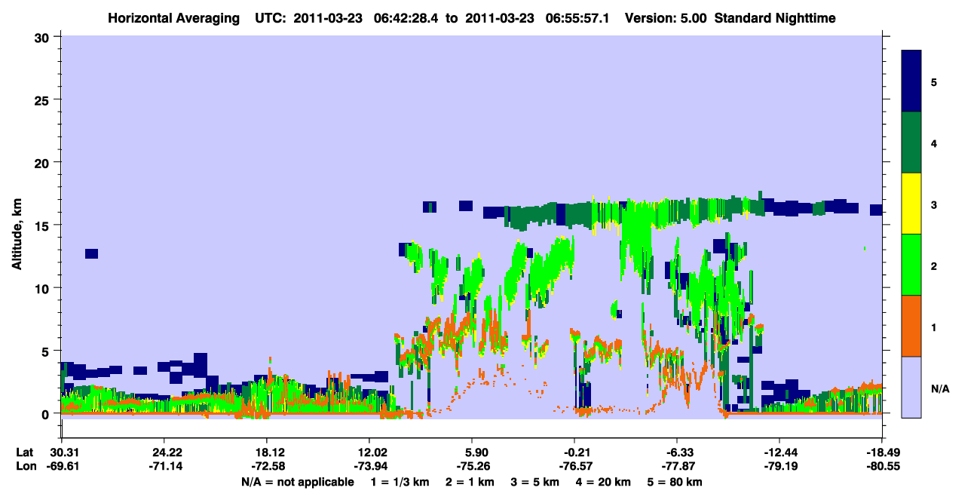Screen dimensions: 980x503
Task: Click the orange colorbar segment labeled 1
Action: 911,326
